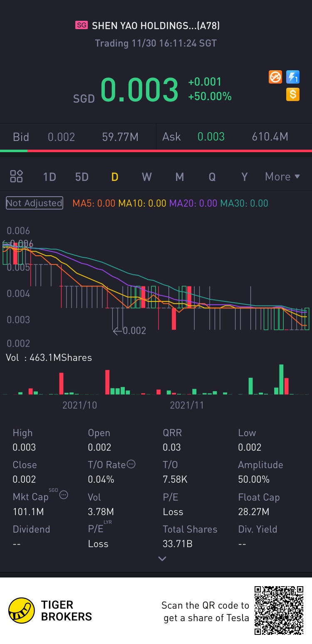Tap the Scan the QR code promo text

tap(205, 612)
